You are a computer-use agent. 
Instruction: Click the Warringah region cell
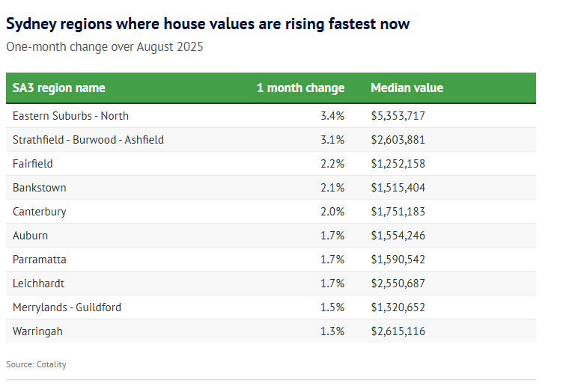click(x=38, y=331)
